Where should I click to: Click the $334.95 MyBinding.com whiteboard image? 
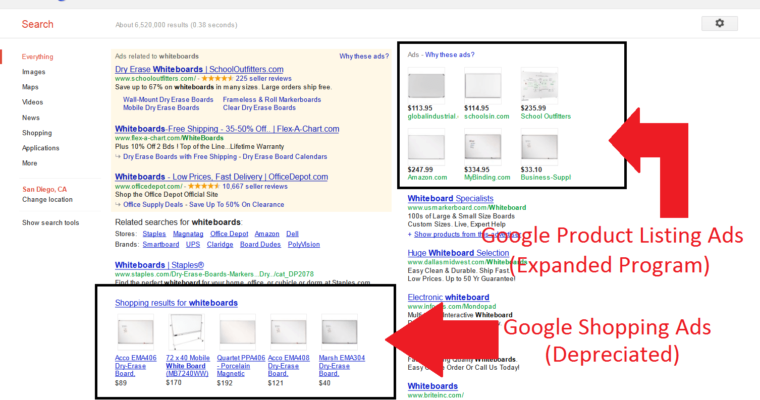click(x=483, y=147)
